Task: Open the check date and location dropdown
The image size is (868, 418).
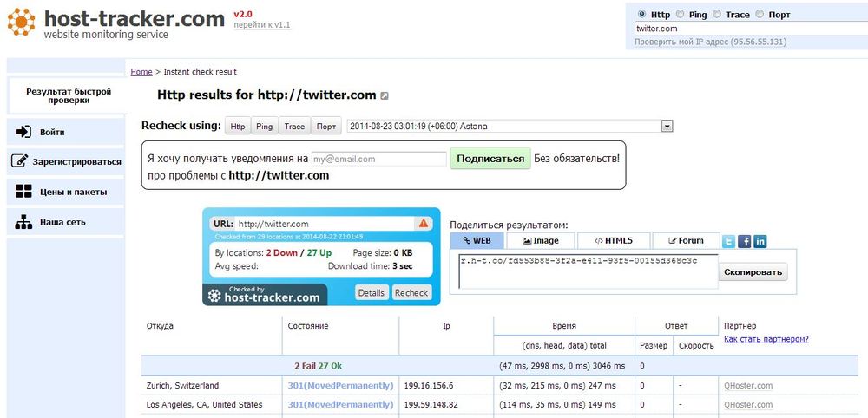Action: (510, 126)
